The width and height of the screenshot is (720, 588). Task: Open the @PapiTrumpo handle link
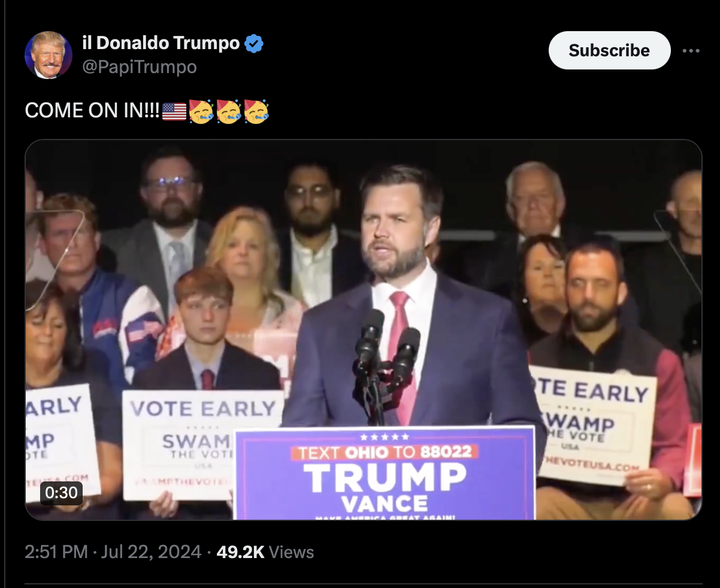(x=139, y=67)
